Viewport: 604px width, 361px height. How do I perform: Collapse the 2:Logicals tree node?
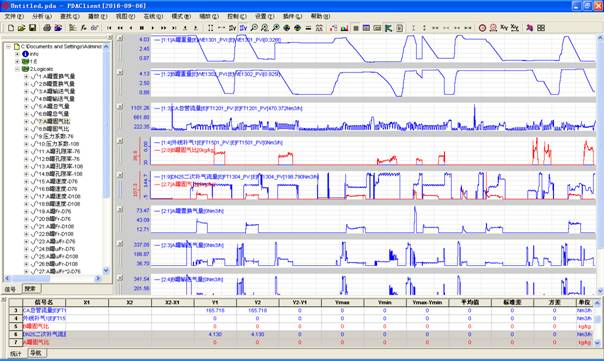click(x=17, y=69)
